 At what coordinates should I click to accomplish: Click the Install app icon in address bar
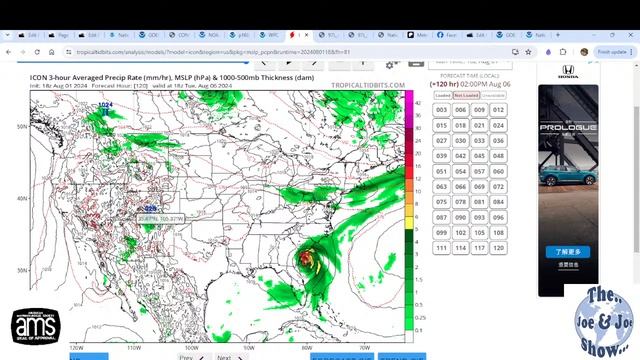click(x=515, y=52)
